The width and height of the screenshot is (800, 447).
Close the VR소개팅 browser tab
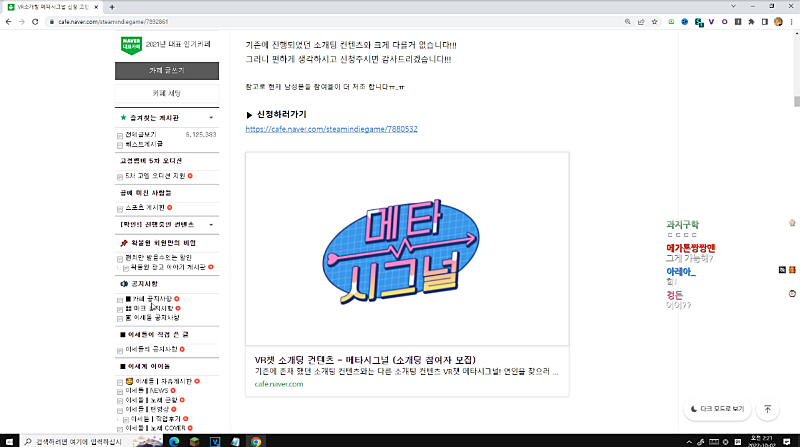[96, 7]
